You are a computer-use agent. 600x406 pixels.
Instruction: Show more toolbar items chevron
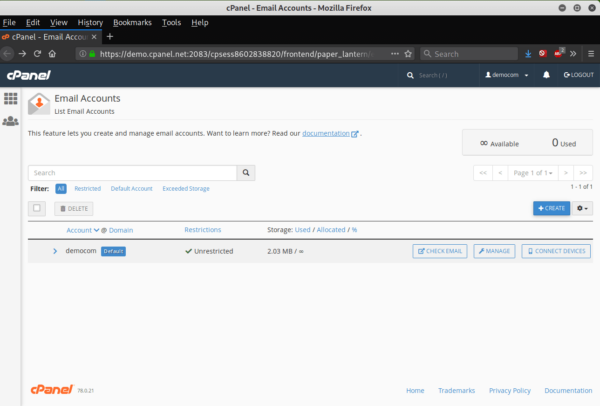tap(573, 54)
